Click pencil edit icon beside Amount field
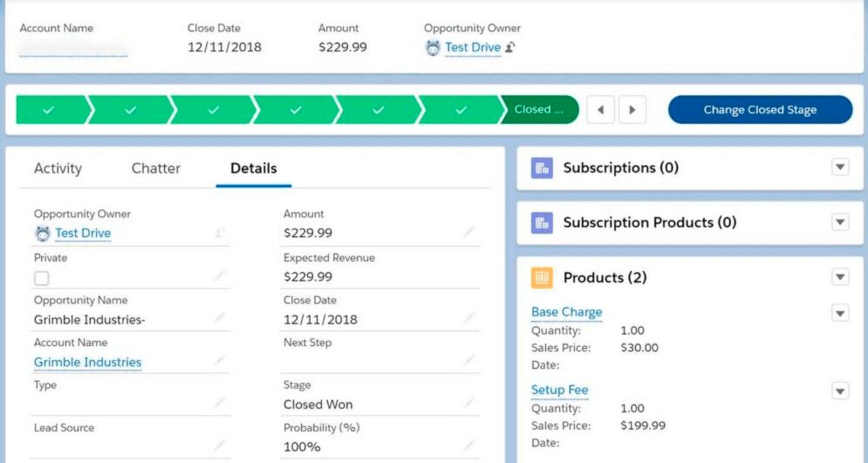The height and width of the screenshot is (463, 868). pyautogui.click(x=469, y=232)
